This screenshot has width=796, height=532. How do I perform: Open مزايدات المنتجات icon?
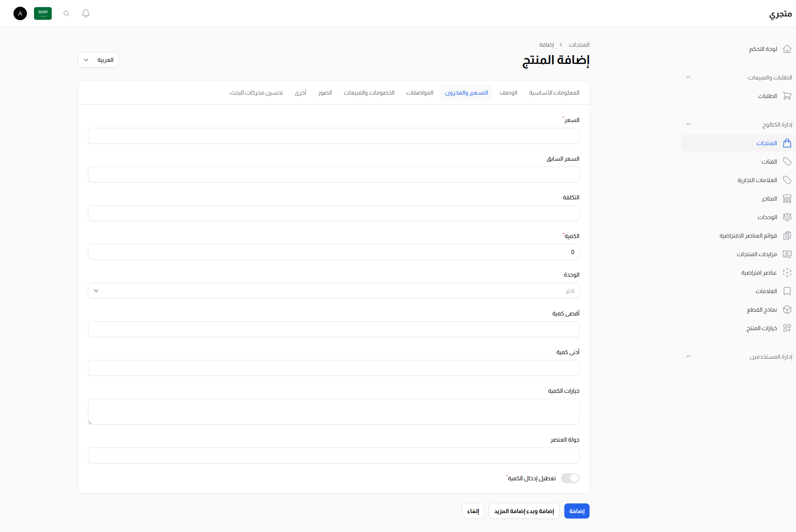coord(787,254)
